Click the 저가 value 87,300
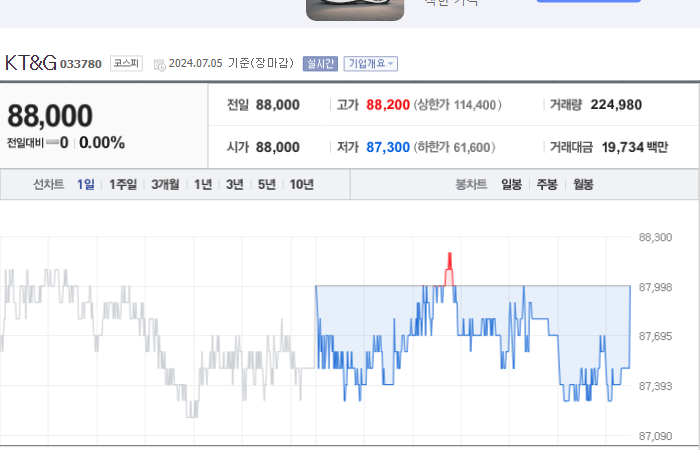This screenshot has width=700, height=450. coord(388,147)
